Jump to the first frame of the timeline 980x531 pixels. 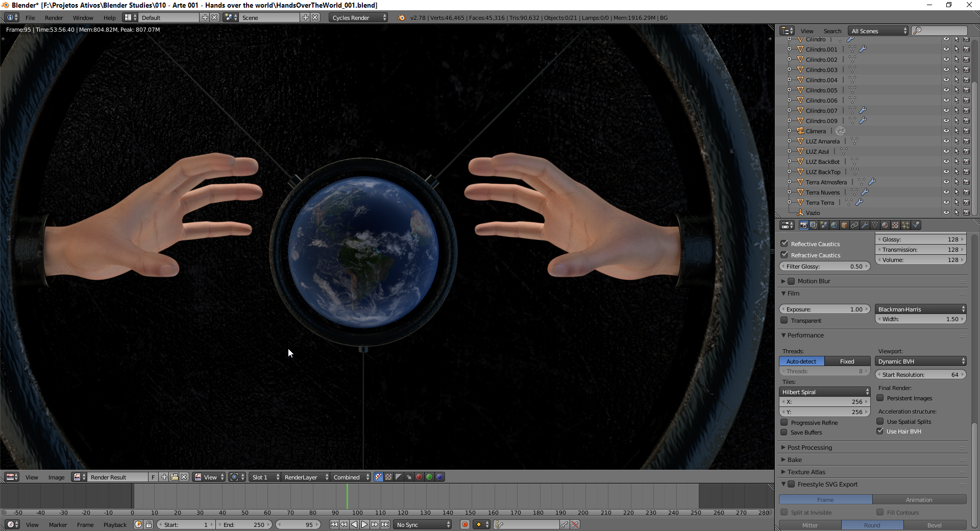tap(334, 524)
